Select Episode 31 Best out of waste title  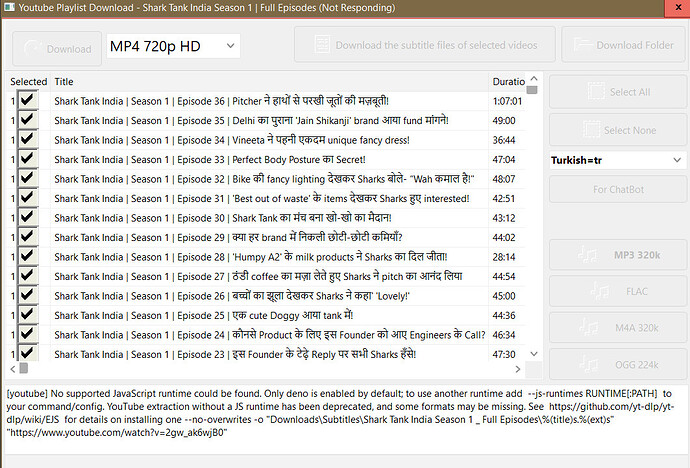click(262, 198)
